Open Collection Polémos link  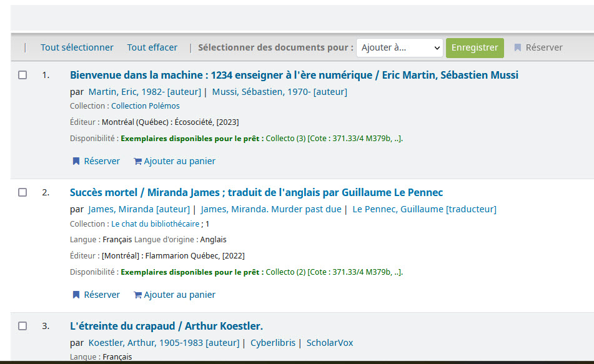pos(146,106)
